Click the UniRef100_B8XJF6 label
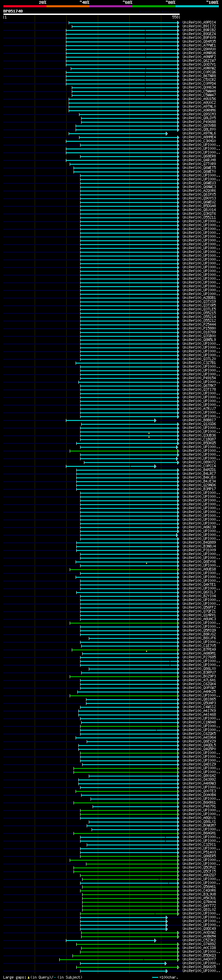Image resolution: width=222 pixels, height=980 pixels. tap(199, 638)
